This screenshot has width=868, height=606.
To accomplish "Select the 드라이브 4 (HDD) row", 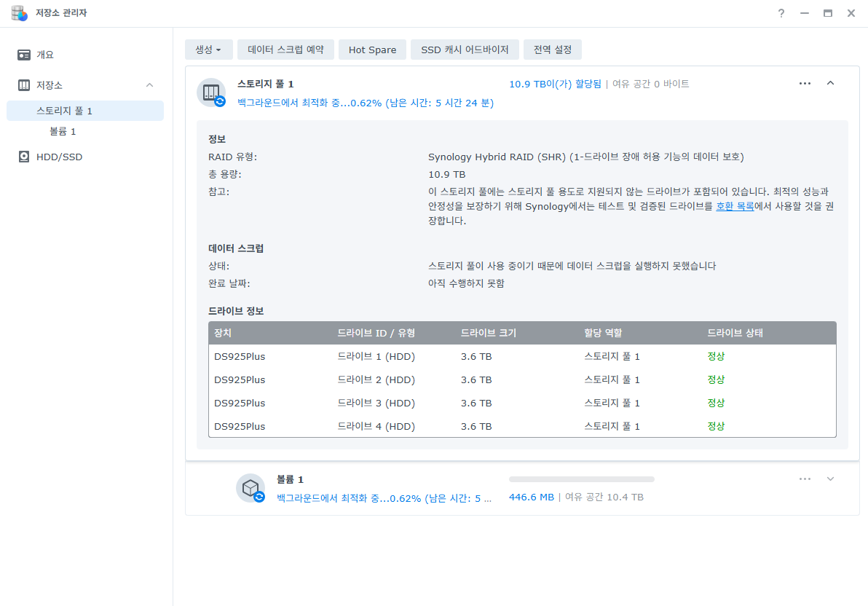I will 522,426.
